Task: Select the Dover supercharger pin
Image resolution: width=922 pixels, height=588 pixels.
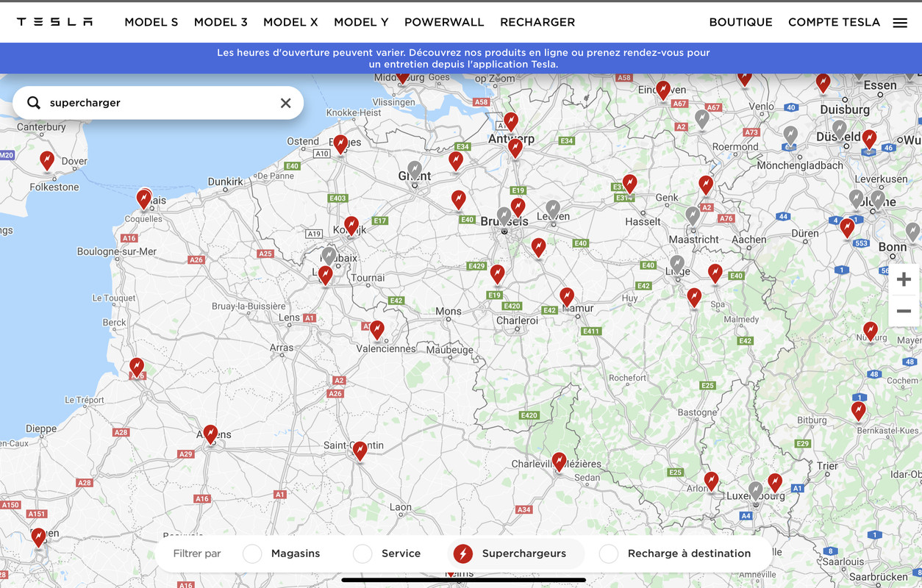Action: [47, 160]
